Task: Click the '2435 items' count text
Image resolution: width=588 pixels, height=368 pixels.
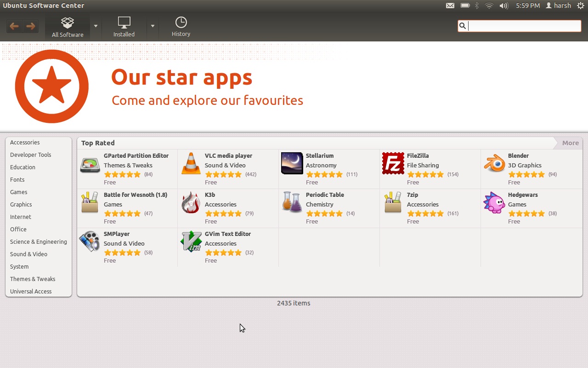Action: point(294,303)
